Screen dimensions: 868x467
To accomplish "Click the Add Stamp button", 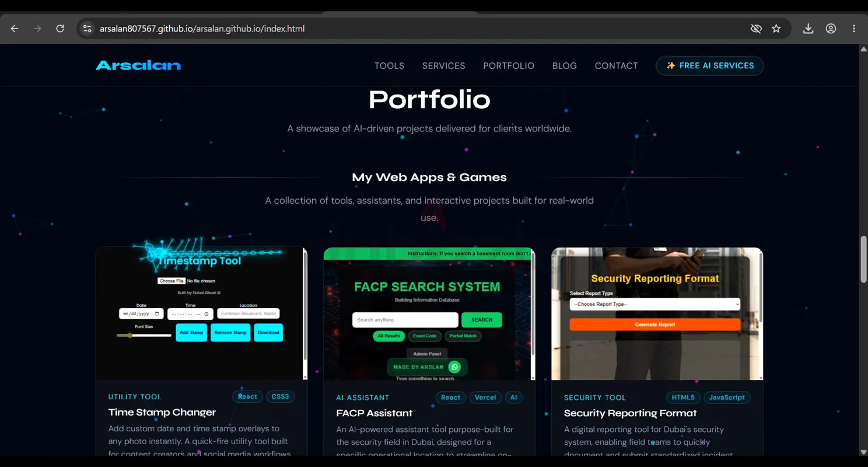I will pyautogui.click(x=191, y=333).
